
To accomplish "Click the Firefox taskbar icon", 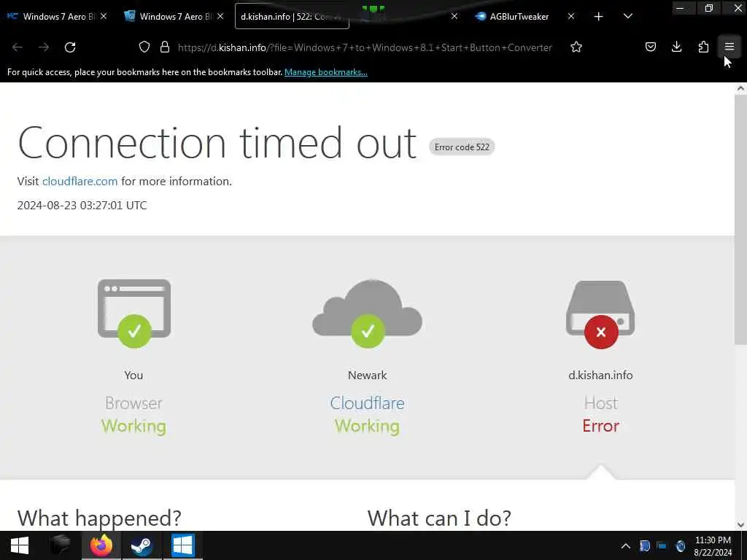I will point(101,545).
